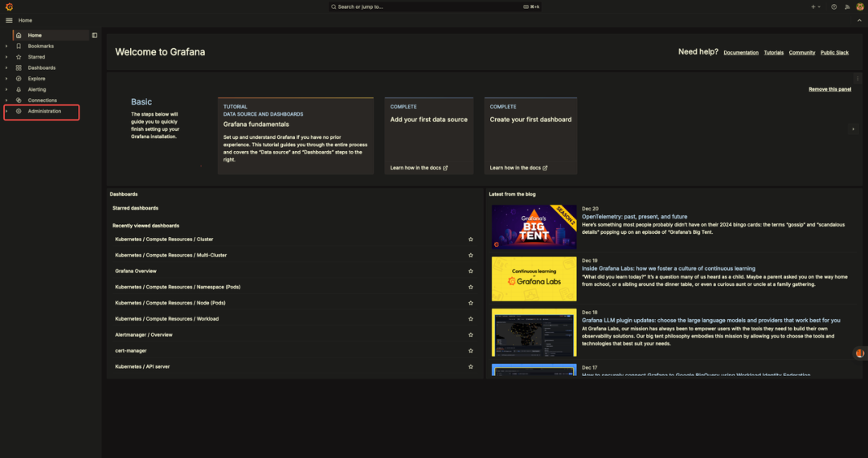The width and height of the screenshot is (868, 458).
Task: Open the Documentation help link
Action: point(740,52)
